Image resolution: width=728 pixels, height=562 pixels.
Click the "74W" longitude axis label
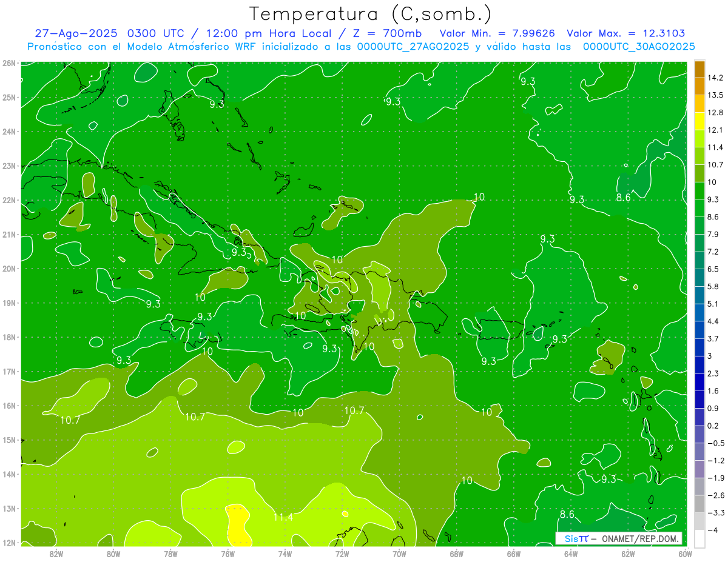(x=285, y=553)
